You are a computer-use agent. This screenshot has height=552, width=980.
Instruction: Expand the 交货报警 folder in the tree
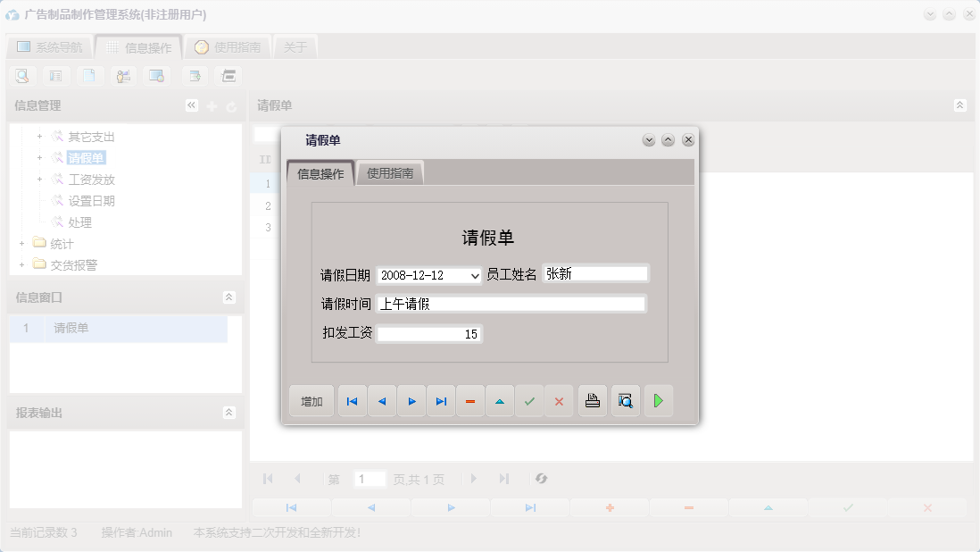[21, 264]
